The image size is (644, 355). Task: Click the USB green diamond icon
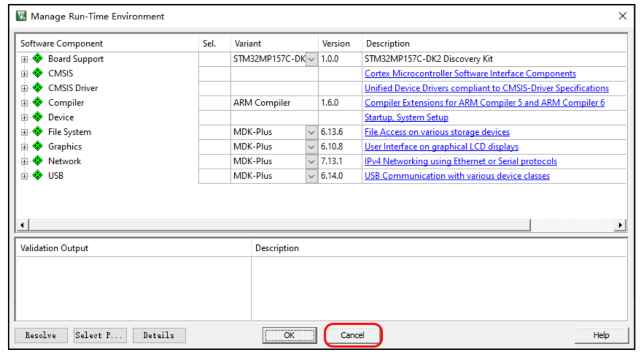[x=38, y=175]
